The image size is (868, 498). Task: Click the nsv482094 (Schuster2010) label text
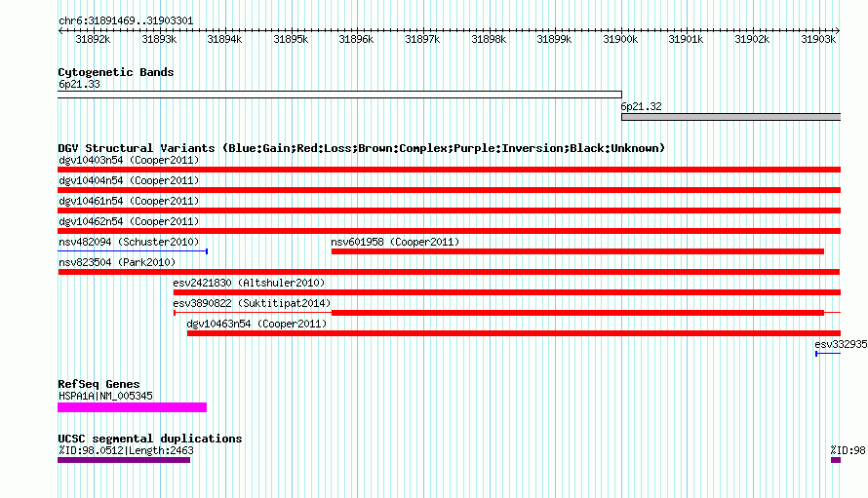[x=129, y=242]
